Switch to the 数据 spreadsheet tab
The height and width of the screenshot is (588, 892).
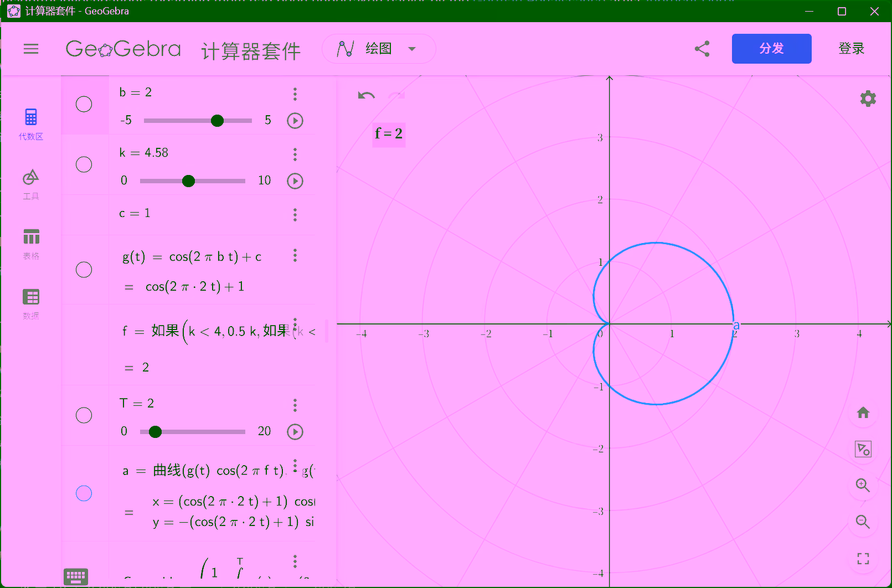tap(31, 304)
